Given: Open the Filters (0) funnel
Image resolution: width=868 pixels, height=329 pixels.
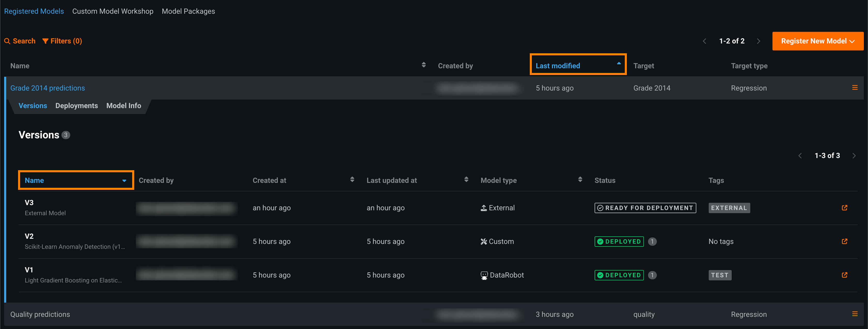Looking at the screenshot, I should tap(45, 41).
